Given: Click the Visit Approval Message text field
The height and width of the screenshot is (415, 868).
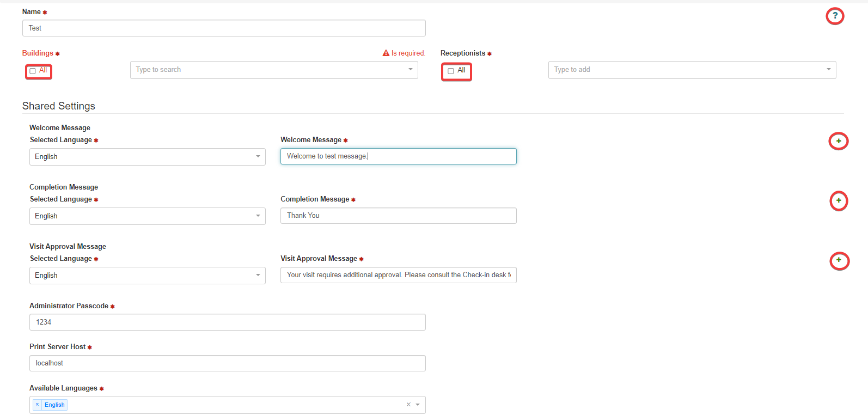Looking at the screenshot, I should [398, 275].
